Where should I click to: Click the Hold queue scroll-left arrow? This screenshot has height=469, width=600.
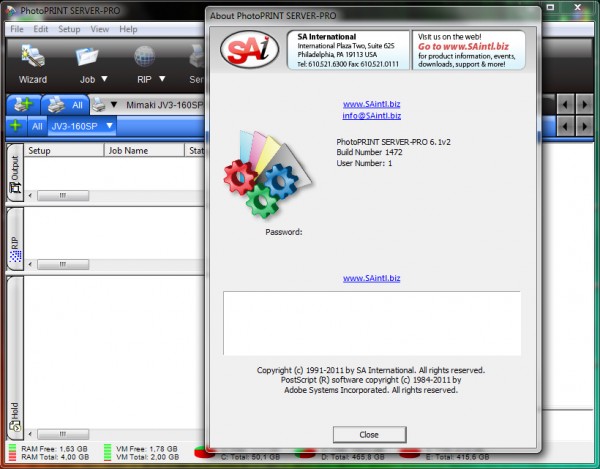(x=30, y=434)
